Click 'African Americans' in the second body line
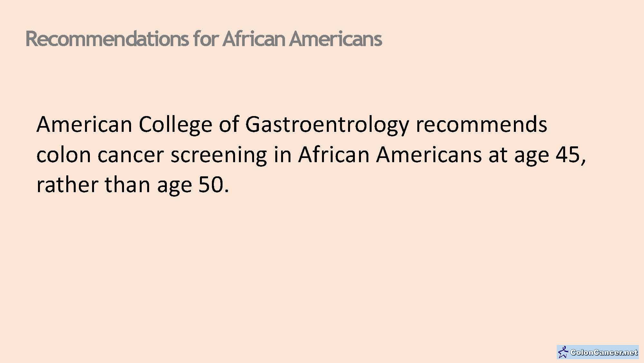 click(x=390, y=155)
